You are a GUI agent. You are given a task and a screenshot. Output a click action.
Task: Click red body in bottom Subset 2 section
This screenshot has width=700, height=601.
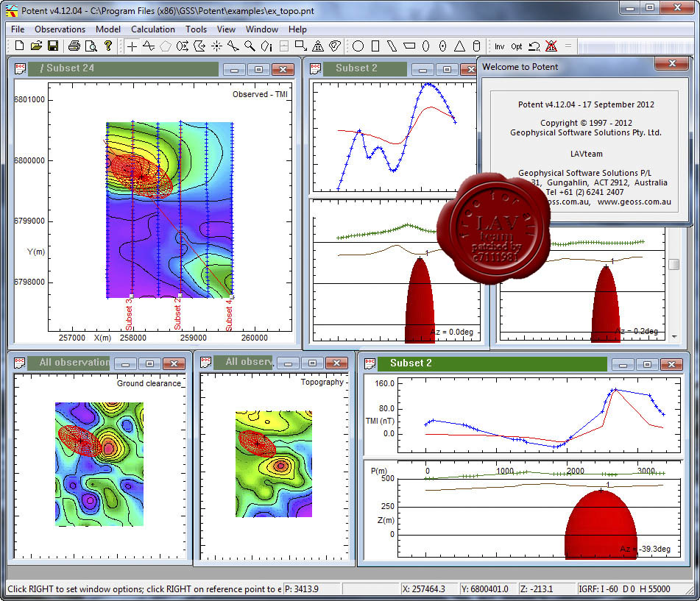coord(601,524)
